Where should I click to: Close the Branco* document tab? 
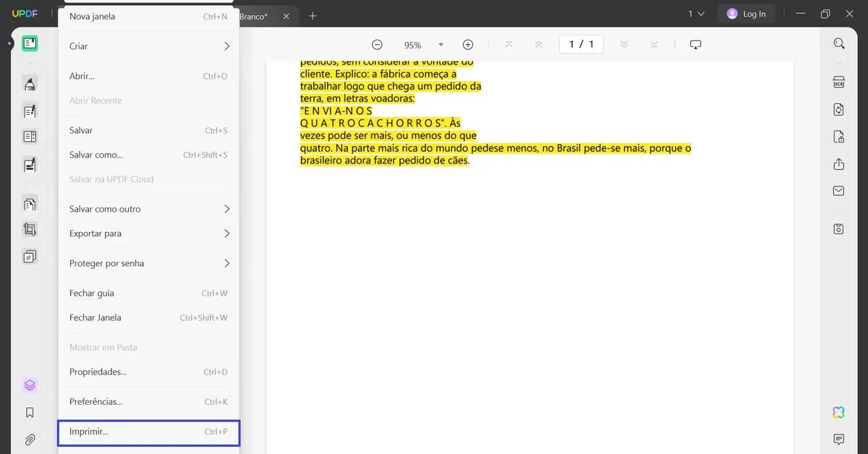pyautogui.click(x=287, y=16)
